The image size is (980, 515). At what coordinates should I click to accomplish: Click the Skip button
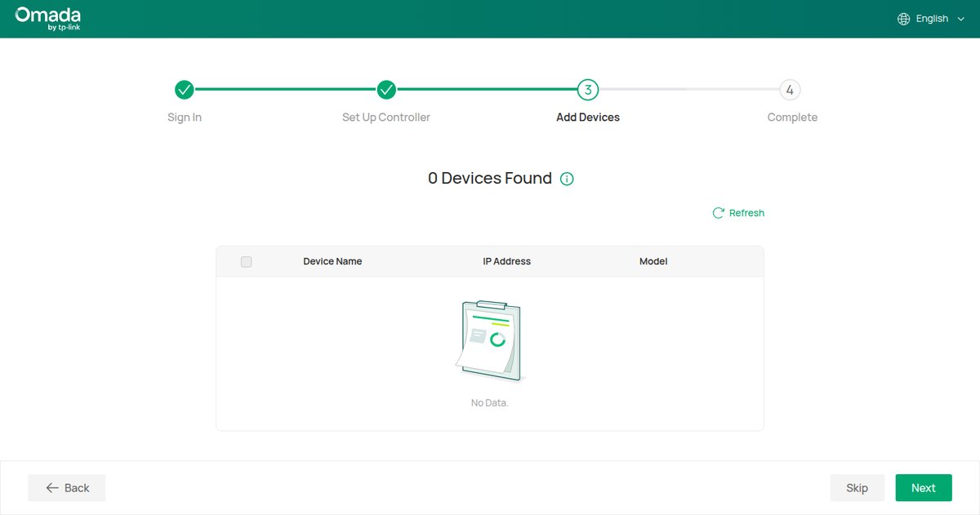click(857, 488)
